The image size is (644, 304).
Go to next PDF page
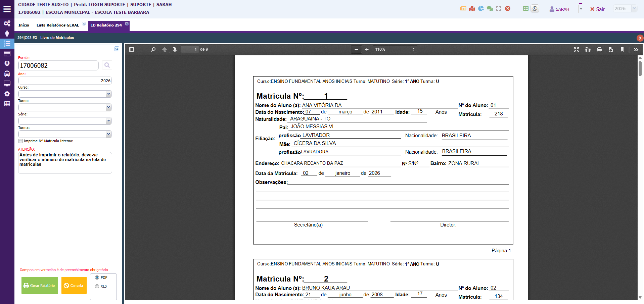coord(175,50)
